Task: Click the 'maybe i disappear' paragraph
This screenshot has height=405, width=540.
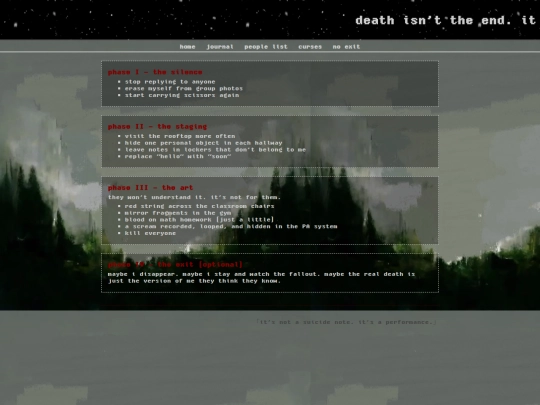Action: 261,278
